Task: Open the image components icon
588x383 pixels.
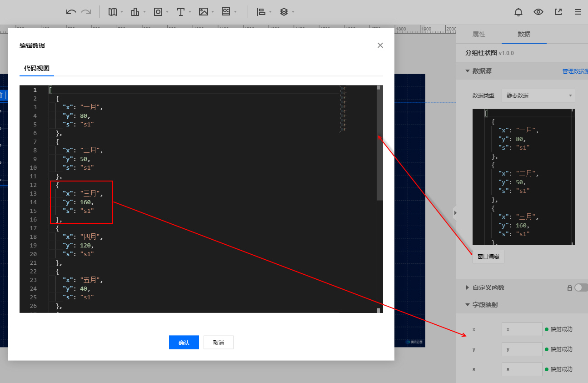Action: 203,12
